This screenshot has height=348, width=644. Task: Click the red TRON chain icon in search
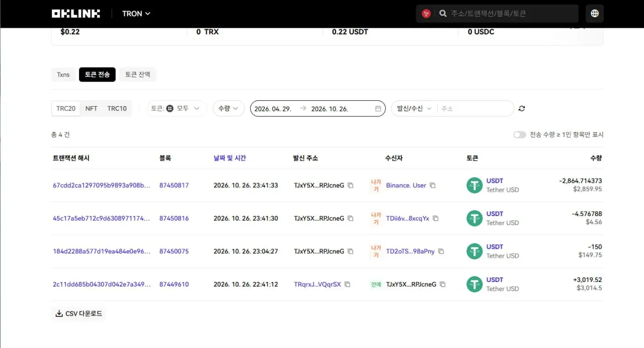click(x=426, y=14)
